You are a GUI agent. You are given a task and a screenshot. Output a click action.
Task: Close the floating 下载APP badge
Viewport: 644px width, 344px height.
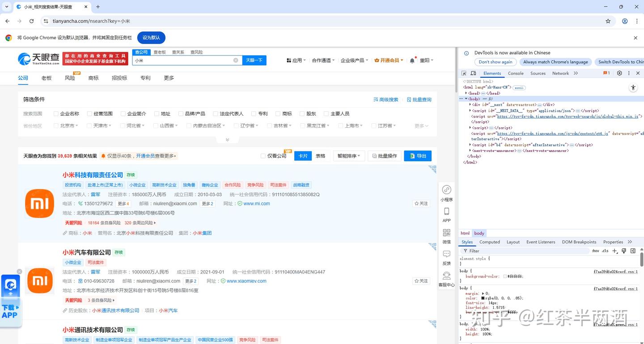[x=19, y=272]
